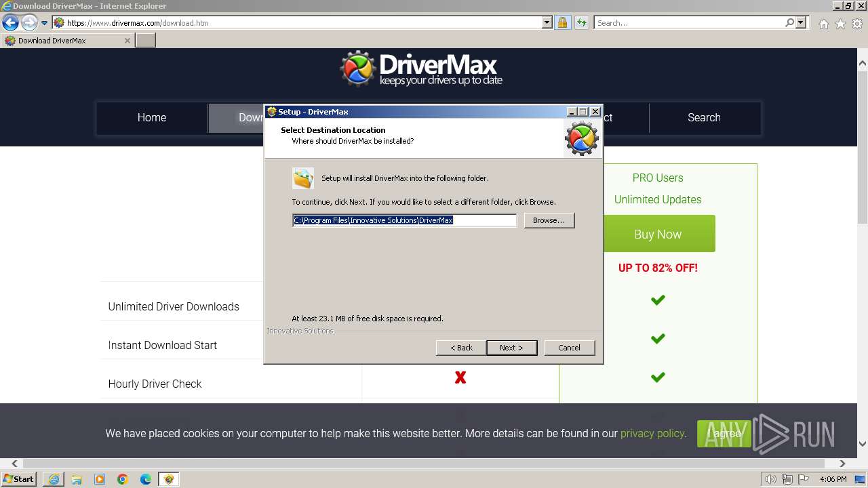Screen dimensions: 868x488
Task: Click the folder icon in Setup dialog
Action: tap(303, 178)
